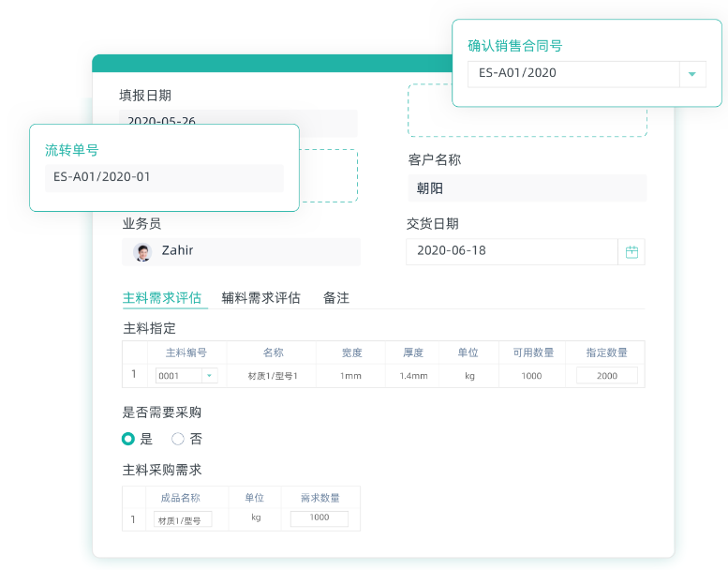Click the 名称 cell 材质1/型号1
Screen dimensions: 728x570
tap(273, 376)
